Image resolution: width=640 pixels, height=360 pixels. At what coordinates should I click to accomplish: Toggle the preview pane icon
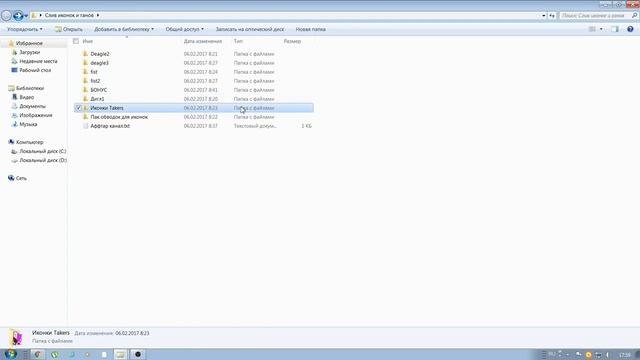615,29
